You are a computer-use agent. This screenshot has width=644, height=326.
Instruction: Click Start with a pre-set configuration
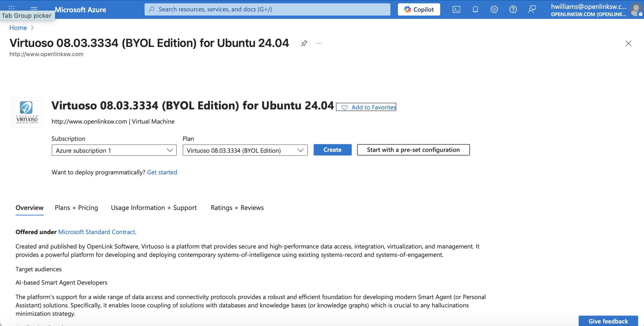(413, 150)
